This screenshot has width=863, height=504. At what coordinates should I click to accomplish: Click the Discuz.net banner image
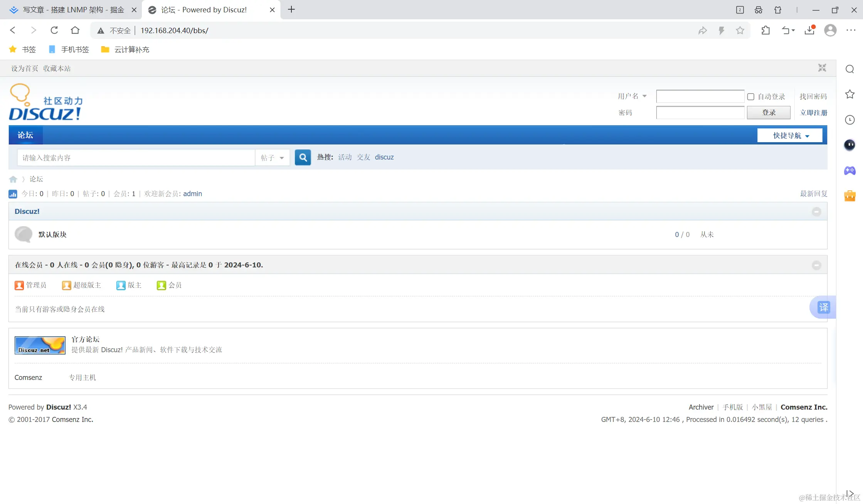40,345
